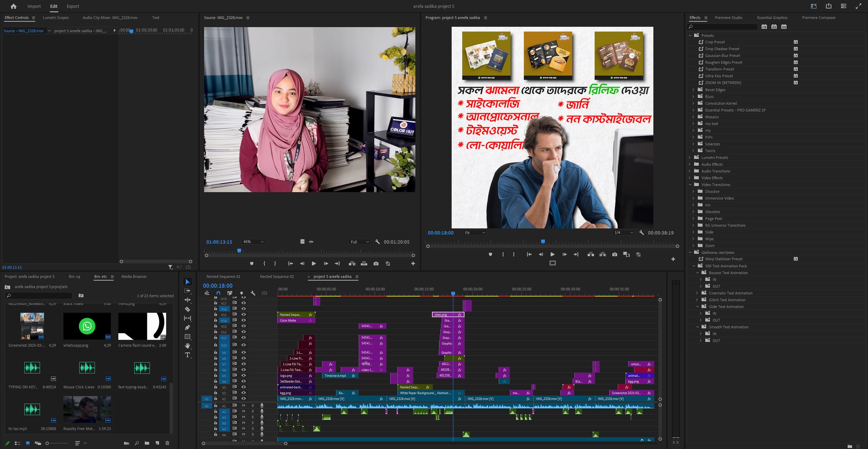Image resolution: width=868 pixels, height=449 pixels.
Task: Open Media Browser tab
Action: point(134,277)
